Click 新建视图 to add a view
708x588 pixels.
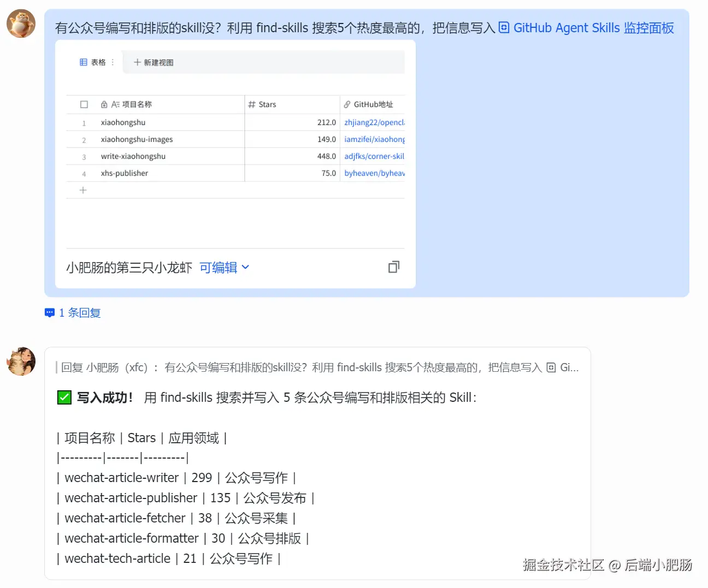(x=154, y=62)
